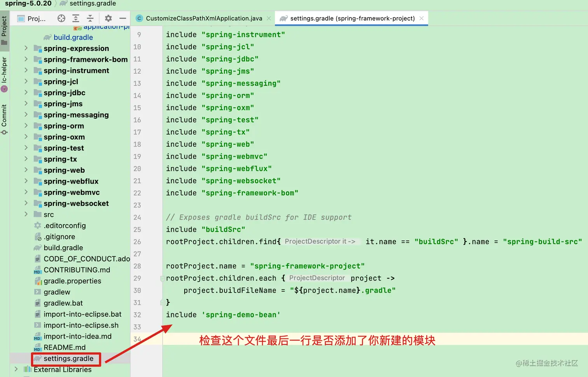This screenshot has width=588, height=377.
Task: Click the settings.gradle breadcrumb
Action: coord(93,4)
